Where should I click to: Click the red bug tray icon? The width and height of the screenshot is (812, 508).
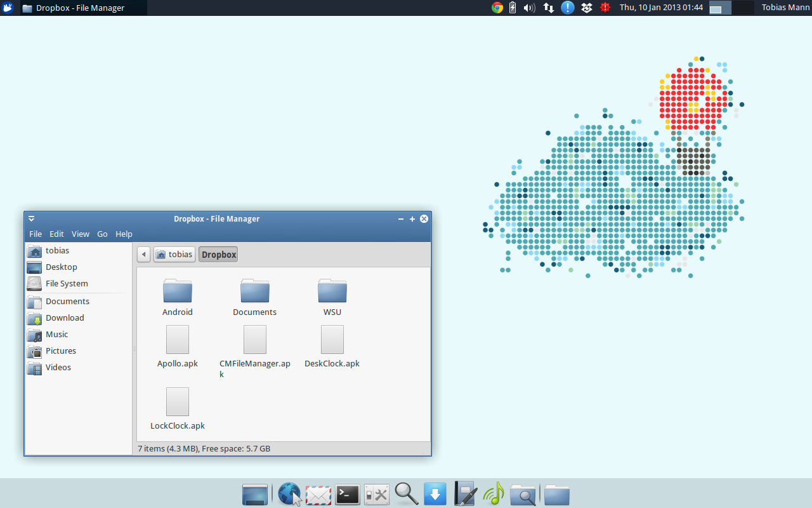click(x=605, y=8)
